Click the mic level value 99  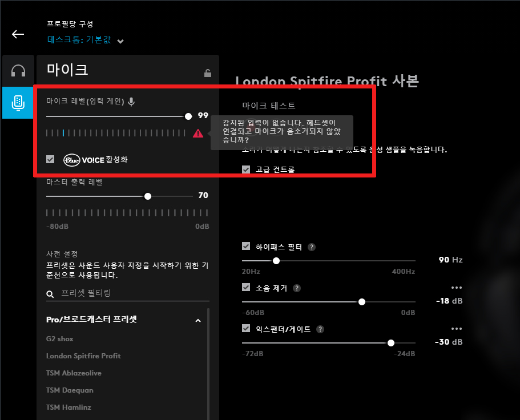point(203,115)
